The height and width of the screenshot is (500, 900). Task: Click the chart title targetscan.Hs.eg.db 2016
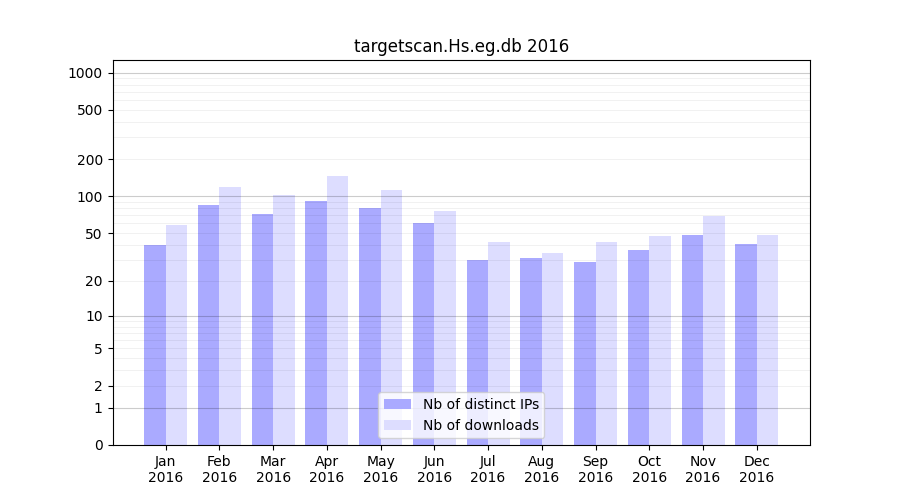(461, 46)
